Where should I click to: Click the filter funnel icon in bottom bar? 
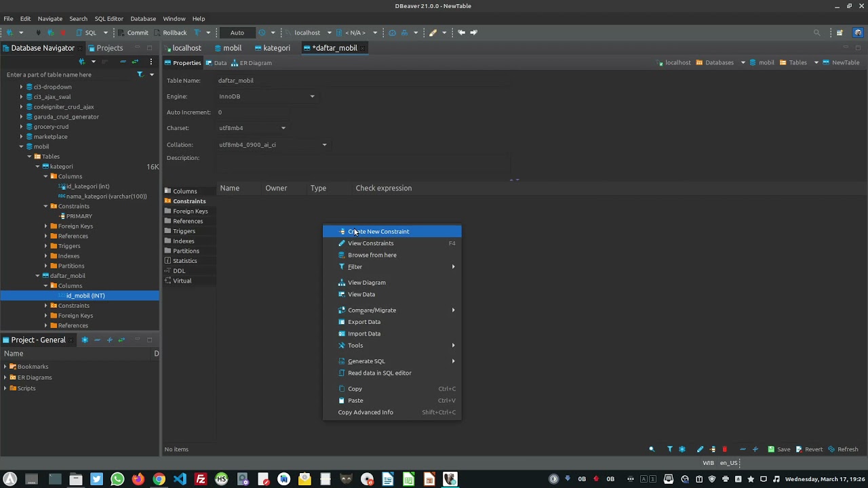pyautogui.click(x=669, y=449)
